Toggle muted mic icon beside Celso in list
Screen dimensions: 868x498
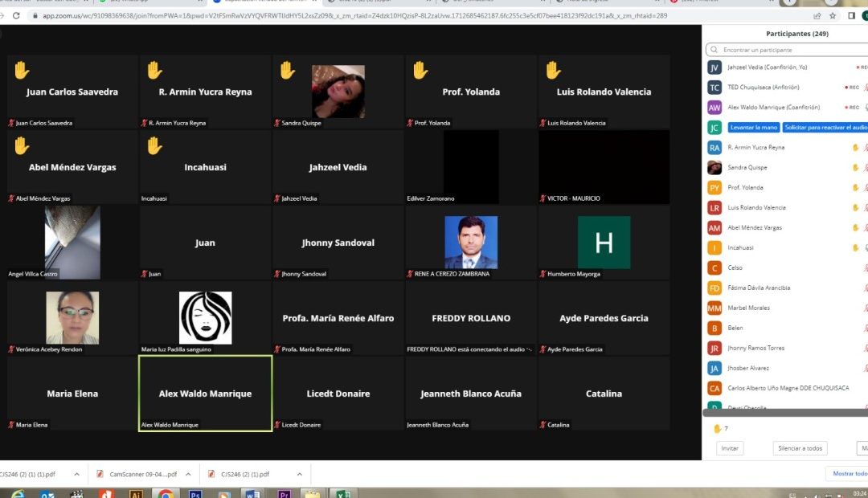tap(865, 268)
